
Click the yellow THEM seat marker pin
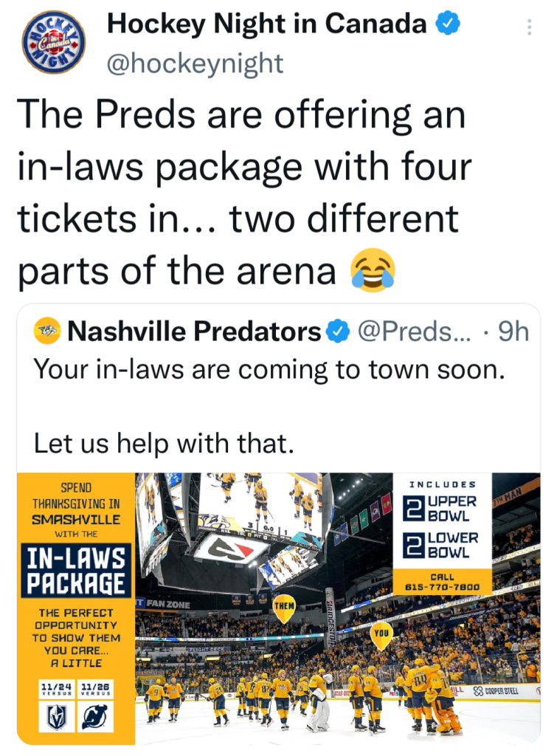point(284,608)
